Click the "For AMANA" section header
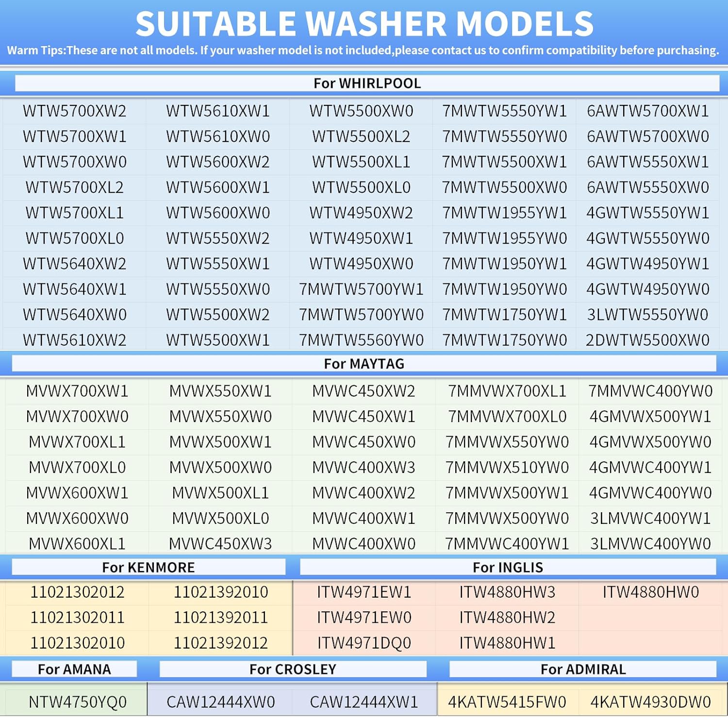728x717 pixels. pos(74,669)
